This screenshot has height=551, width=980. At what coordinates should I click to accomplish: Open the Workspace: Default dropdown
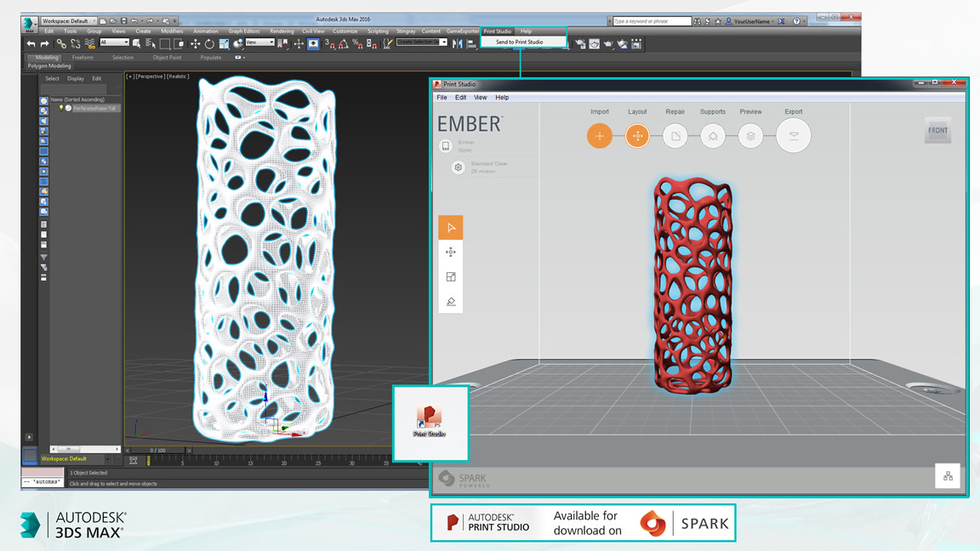click(x=69, y=21)
